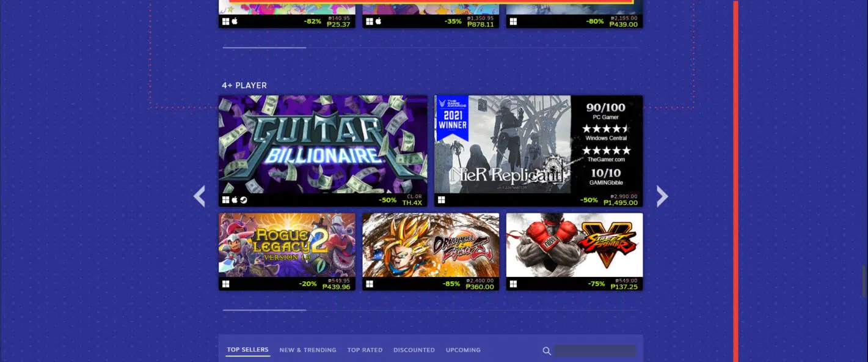Select the Top Sellers tab
The height and width of the screenshot is (362, 868).
pos(247,350)
